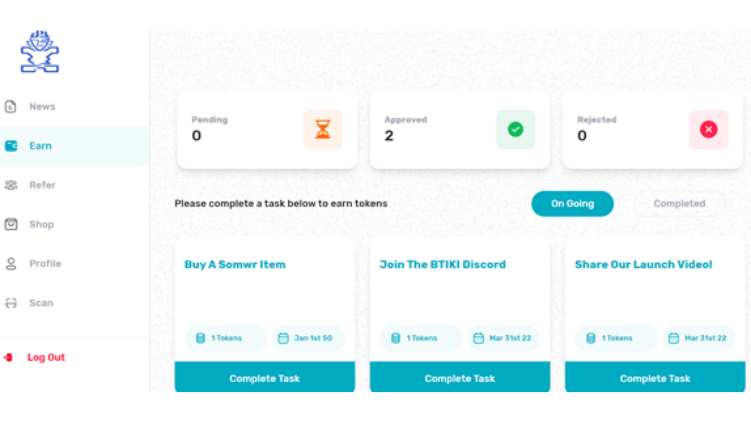Click the Earn wallet icon
Screen dimensions: 751x423
11,146
